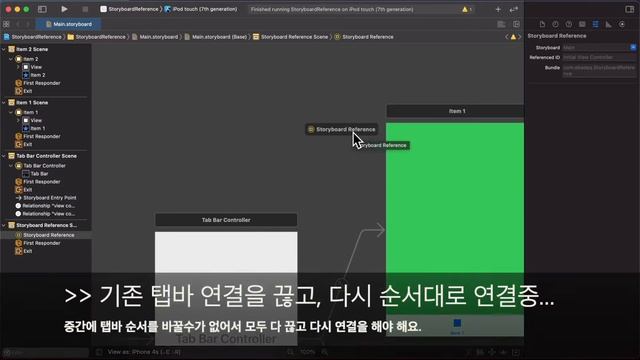Show the Identity inspector
This screenshot has height=360, width=640.
(582, 24)
